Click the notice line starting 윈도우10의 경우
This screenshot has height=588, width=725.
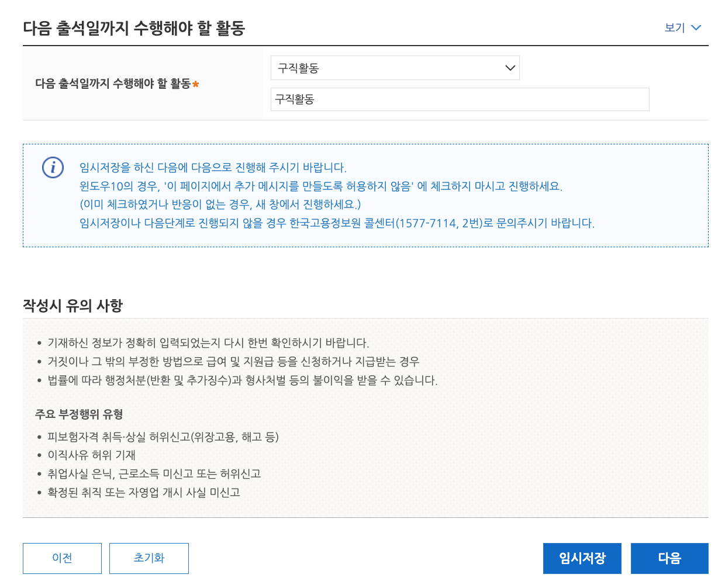(x=321, y=186)
